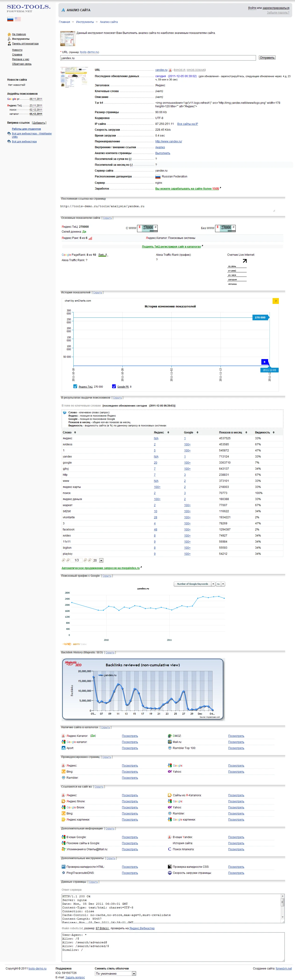Click the URL input field containing yandex.ru
This screenshot has width=295, height=980.
point(158,58)
